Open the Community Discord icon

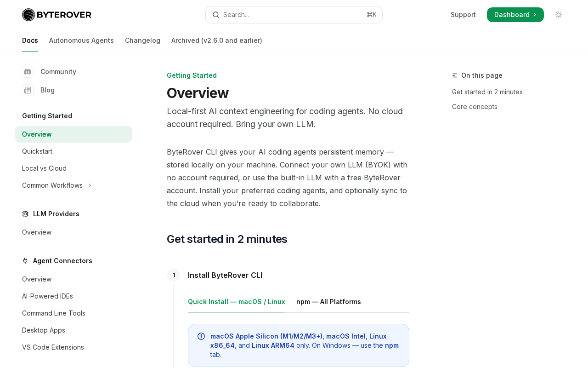[28, 72]
